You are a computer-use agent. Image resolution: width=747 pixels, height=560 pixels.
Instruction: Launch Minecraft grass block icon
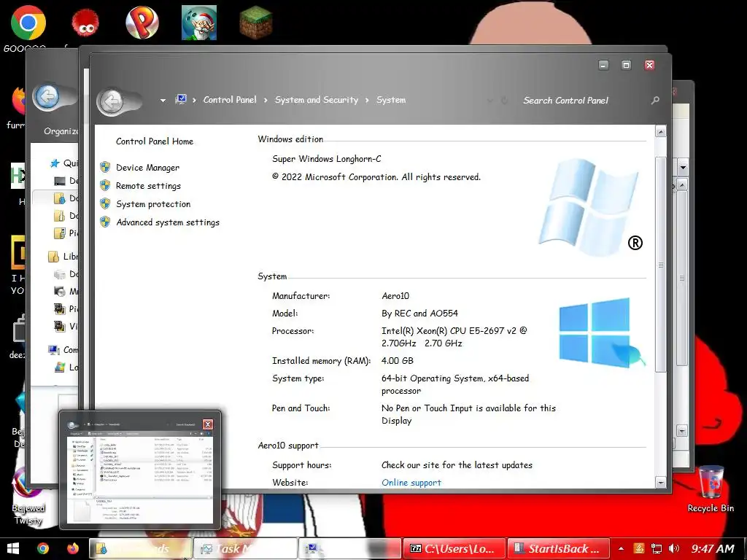[x=256, y=23]
